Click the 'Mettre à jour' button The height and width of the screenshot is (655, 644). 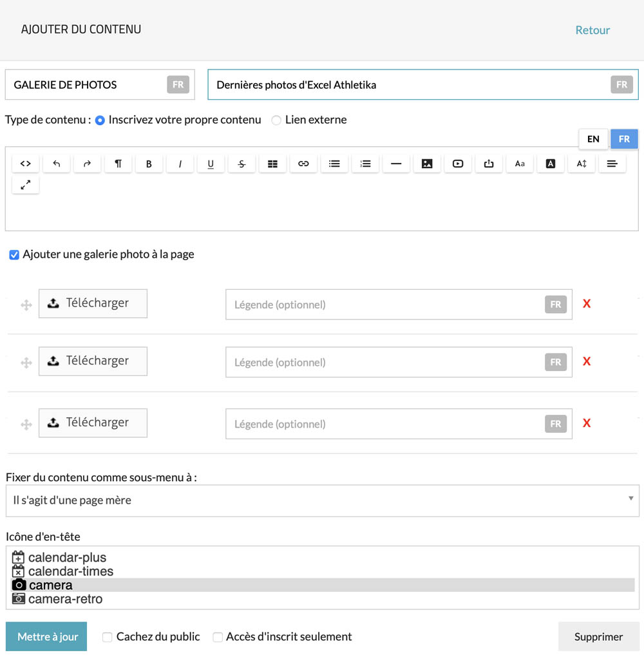tap(46, 637)
